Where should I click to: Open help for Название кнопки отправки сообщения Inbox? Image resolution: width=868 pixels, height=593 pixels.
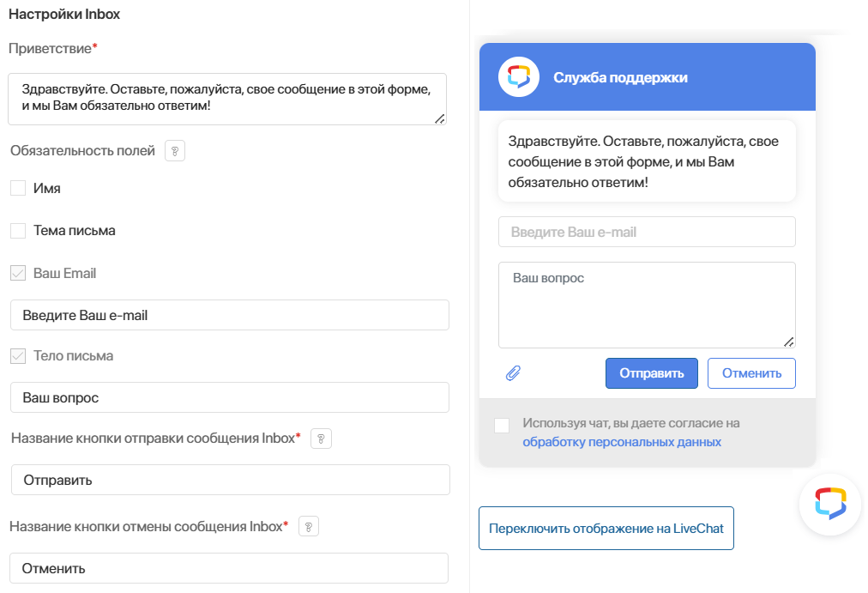321,439
